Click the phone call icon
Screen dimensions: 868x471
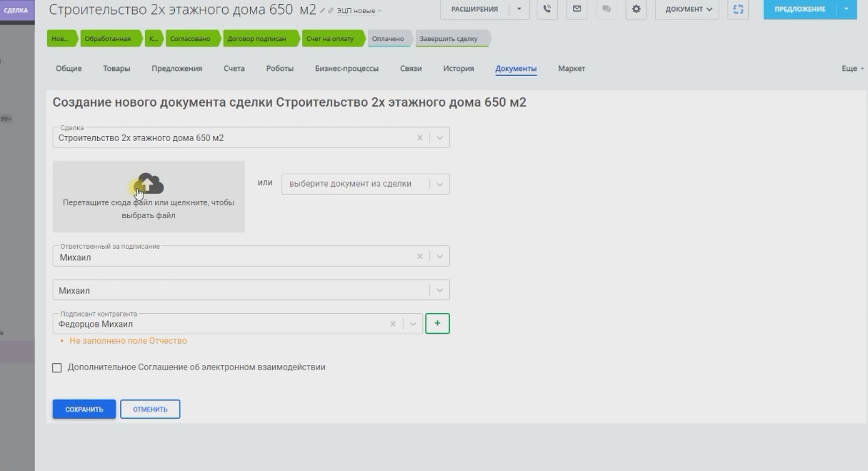click(547, 9)
